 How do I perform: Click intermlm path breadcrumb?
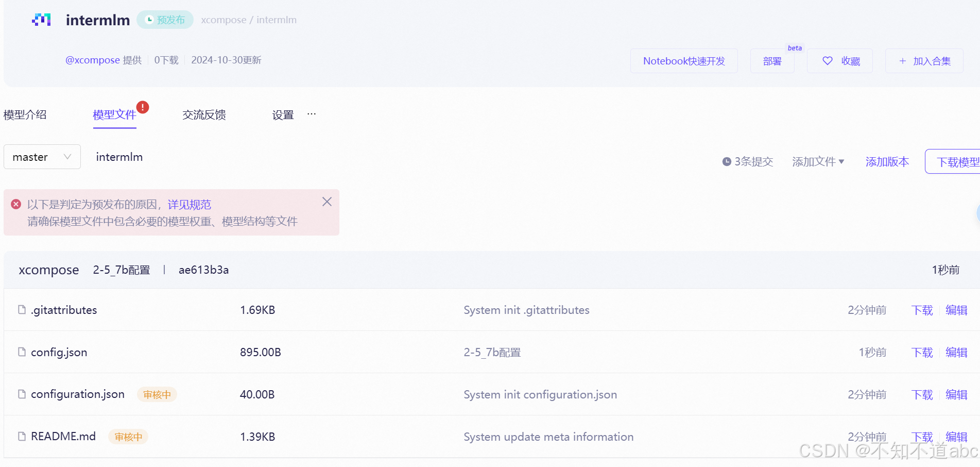119,157
